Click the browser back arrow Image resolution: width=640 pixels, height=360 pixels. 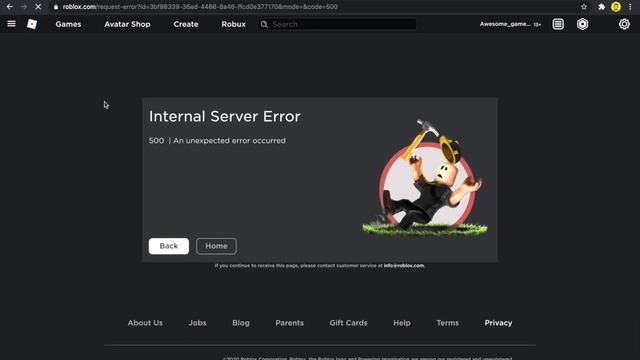click(9, 7)
